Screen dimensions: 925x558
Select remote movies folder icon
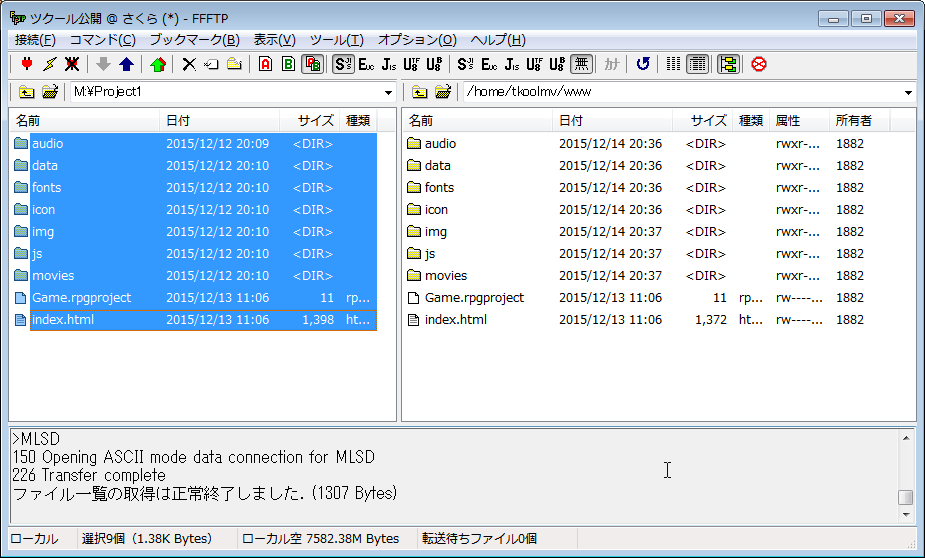pos(414,275)
